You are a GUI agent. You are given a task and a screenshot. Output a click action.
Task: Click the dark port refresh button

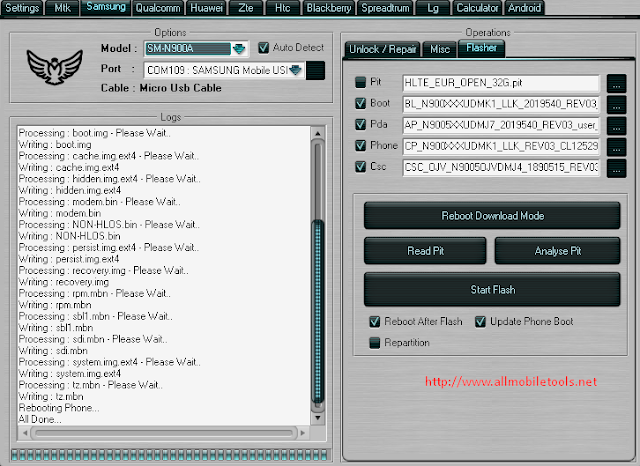click(x=316, y=70)
